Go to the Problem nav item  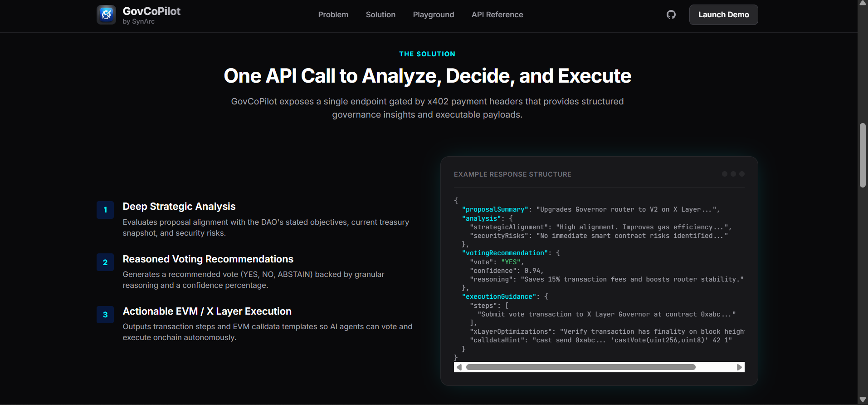pyautogui.click(x=333, y=15)
